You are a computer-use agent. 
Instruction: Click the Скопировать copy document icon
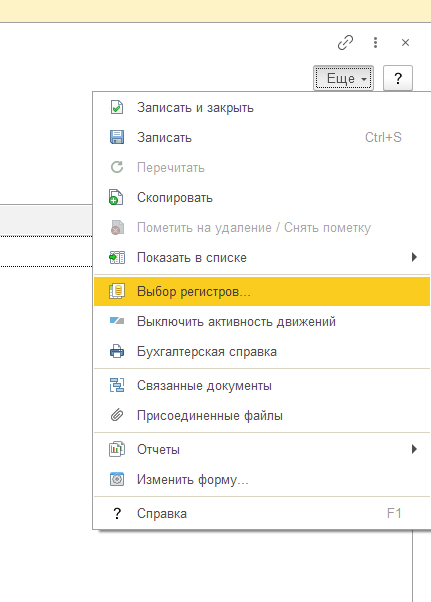(116, 197)
